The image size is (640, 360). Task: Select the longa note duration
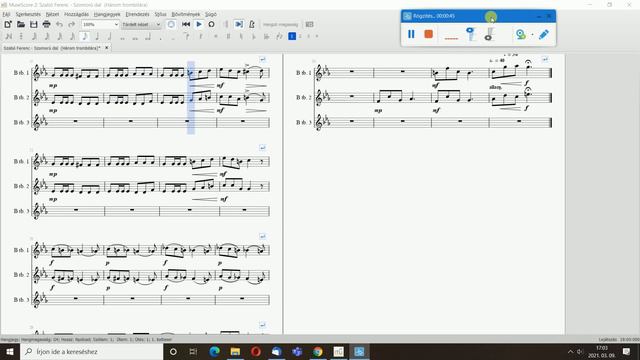148,36
